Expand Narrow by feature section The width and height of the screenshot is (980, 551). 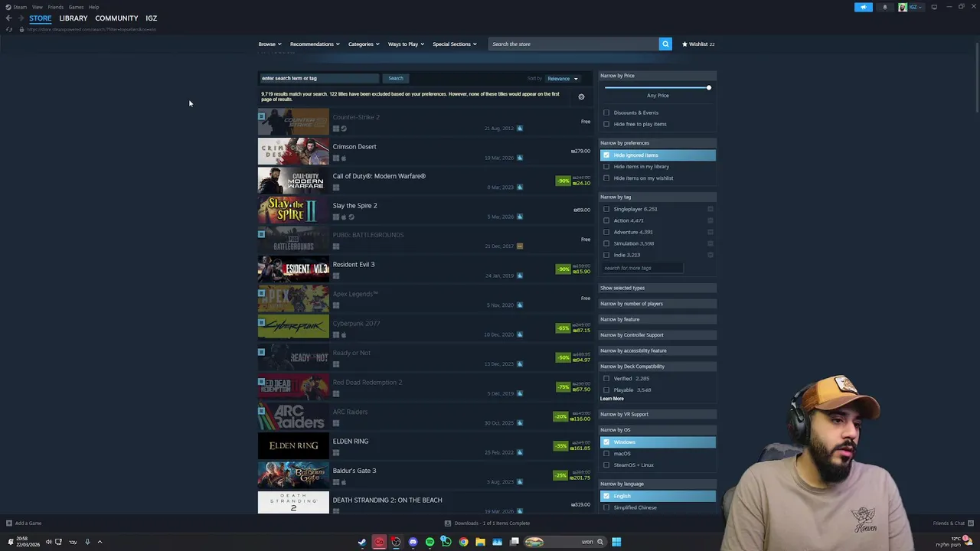[657, 319]
